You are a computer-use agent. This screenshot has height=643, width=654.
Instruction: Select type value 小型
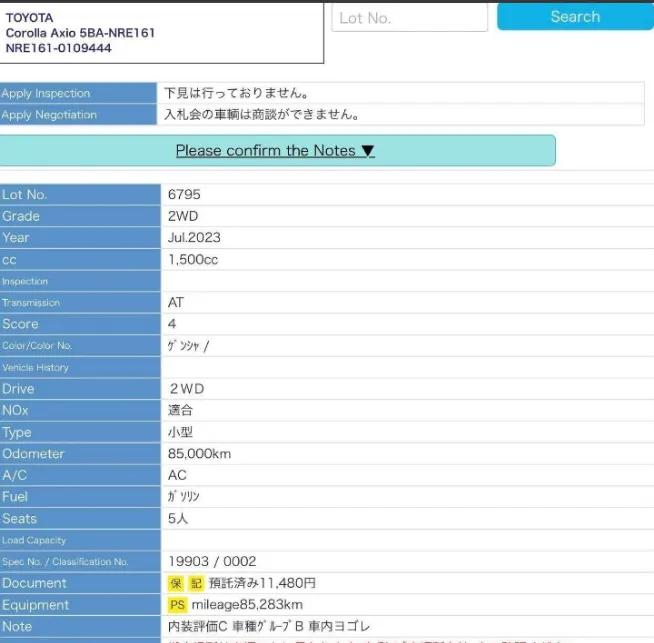pyautogui.click(x=180, y=432)
